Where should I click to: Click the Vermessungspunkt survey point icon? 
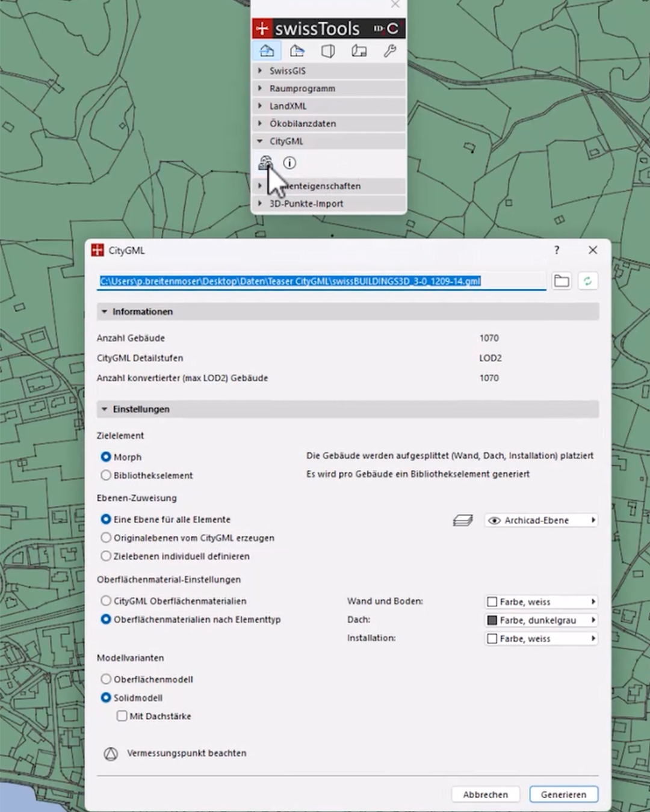click(x=111, y=754)
